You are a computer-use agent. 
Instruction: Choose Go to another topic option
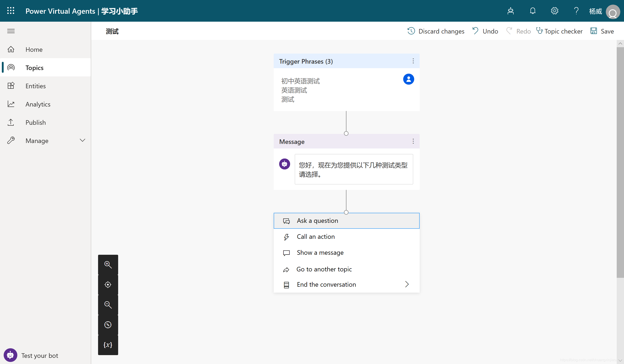(x=324, y=269)
